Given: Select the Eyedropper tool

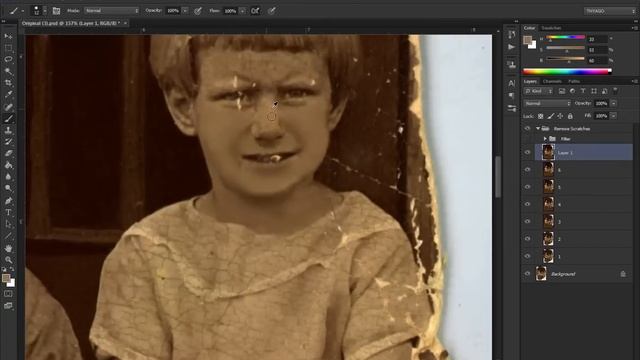Looking at the screenshot, I should (x=8, y=95).
